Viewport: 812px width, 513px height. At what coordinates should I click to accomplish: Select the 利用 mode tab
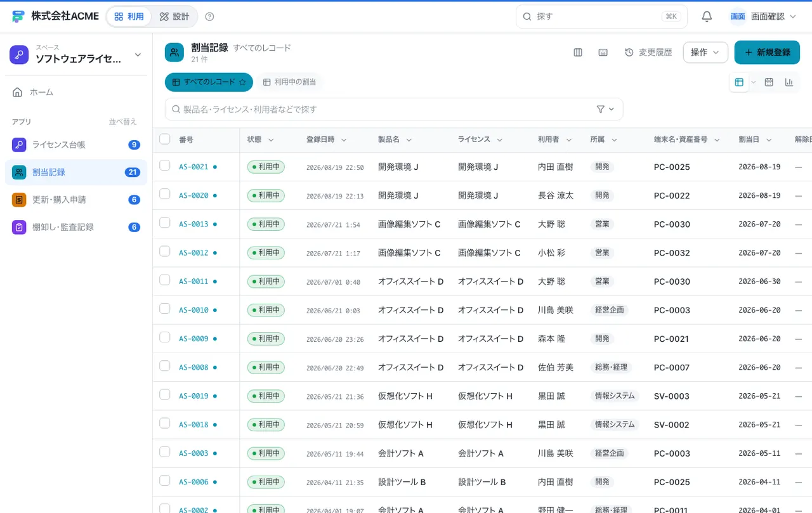129,16
